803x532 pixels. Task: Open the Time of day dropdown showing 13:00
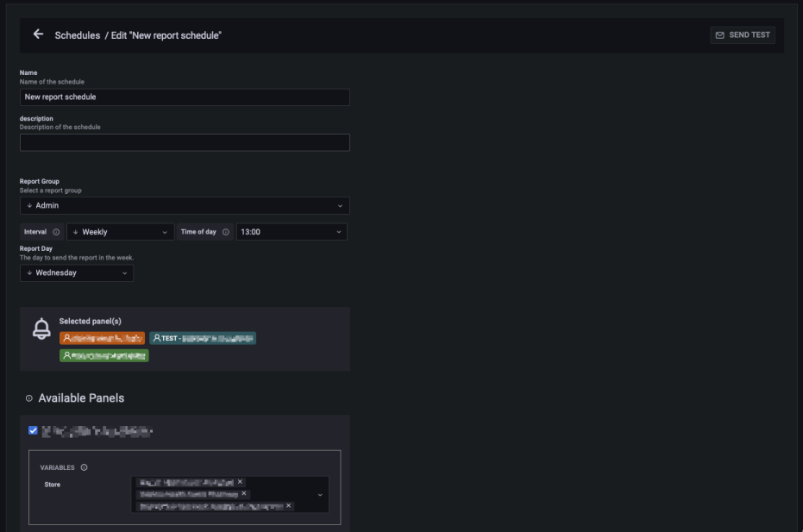[x=291, y=232]
